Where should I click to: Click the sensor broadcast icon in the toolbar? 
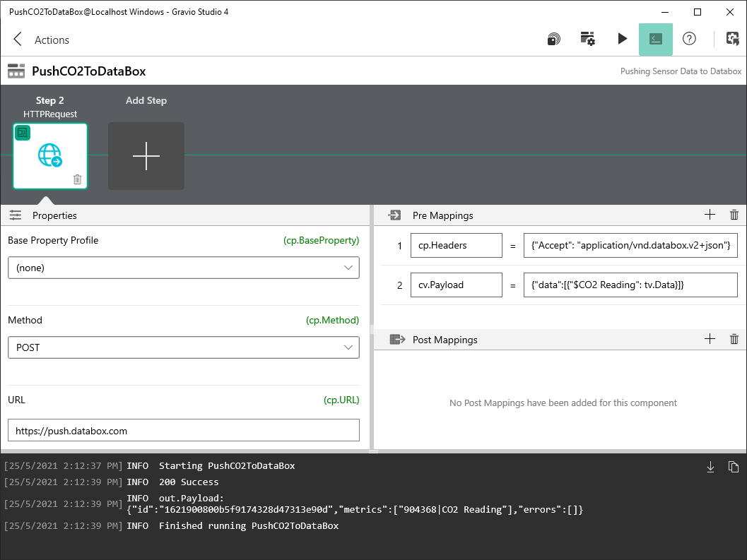point(553,39)
